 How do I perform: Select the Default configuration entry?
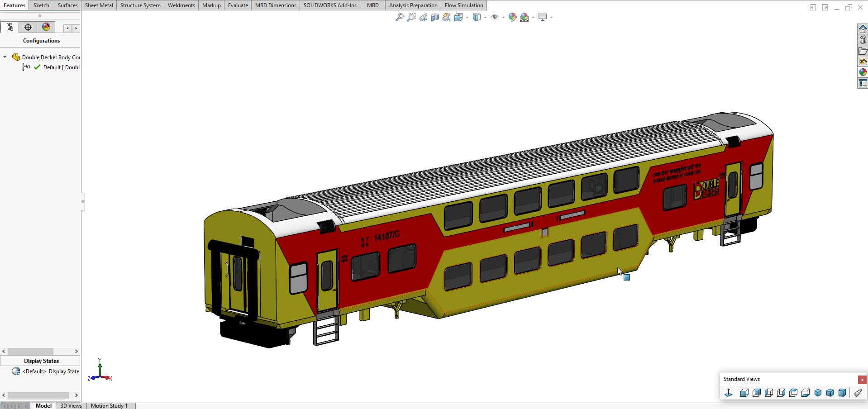click(61, 67)
